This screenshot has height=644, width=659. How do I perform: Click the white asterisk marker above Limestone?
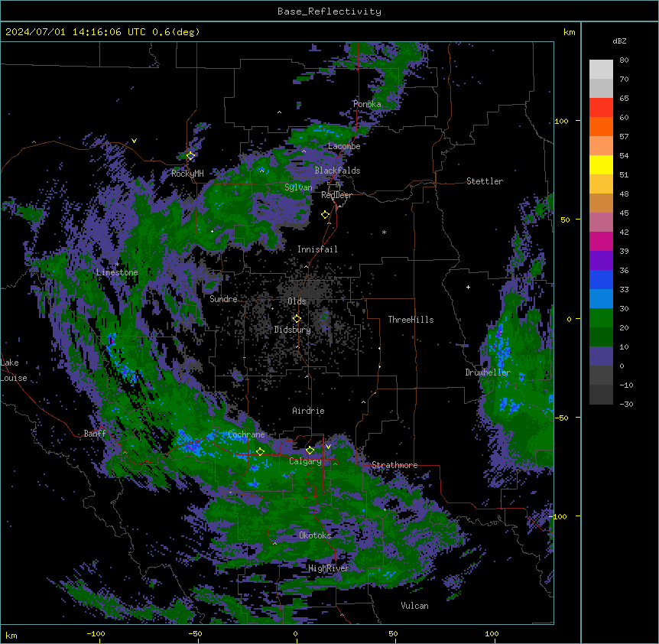(117, 264)
